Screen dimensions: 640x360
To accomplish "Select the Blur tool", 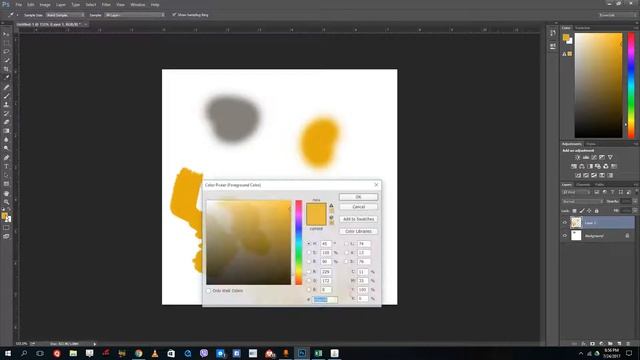I will pos(6,140).
